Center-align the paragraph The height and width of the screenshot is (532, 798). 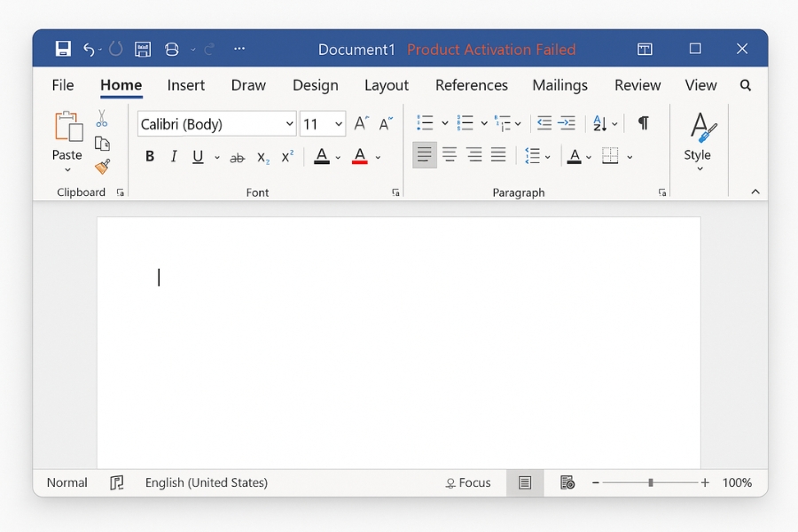(450, 154)
